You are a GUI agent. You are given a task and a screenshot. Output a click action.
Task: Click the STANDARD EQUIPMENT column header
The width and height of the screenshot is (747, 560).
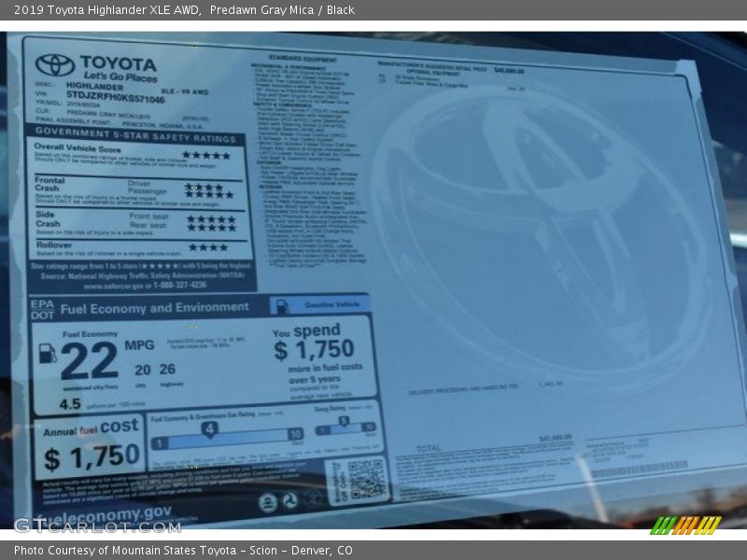[x=302, y=60]
